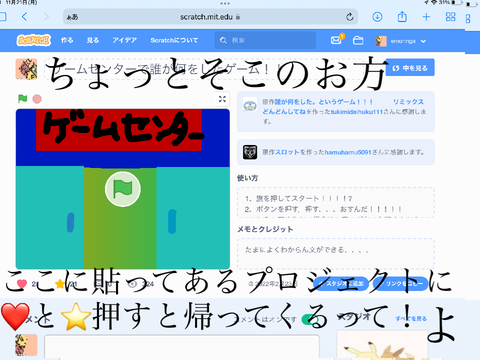Reload the scratch.mit.edu page
This screenshot has width=480, height=360.
click(x=349, y=17)
